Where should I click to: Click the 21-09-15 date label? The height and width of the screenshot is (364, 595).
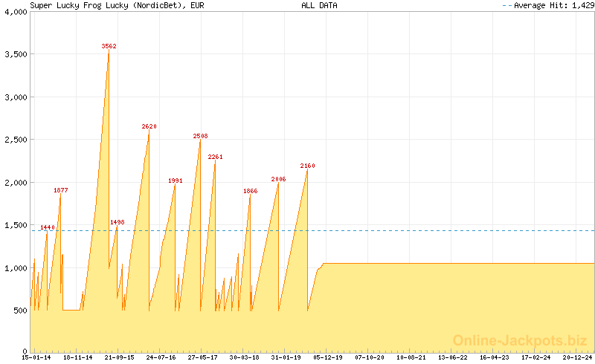click(x=120, y=357)
